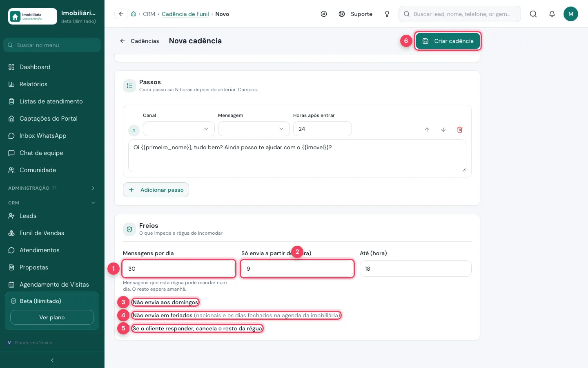Focus the global lead search box
This screenshot has width=588, height=368.
pos(460,14)
